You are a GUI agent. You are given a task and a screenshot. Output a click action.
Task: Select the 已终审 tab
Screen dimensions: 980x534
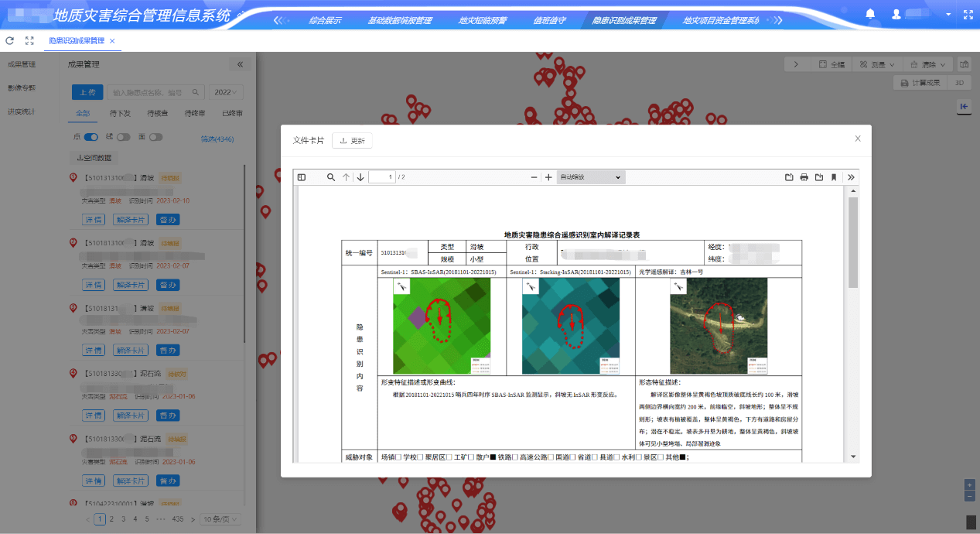click(x=231, y=113)
